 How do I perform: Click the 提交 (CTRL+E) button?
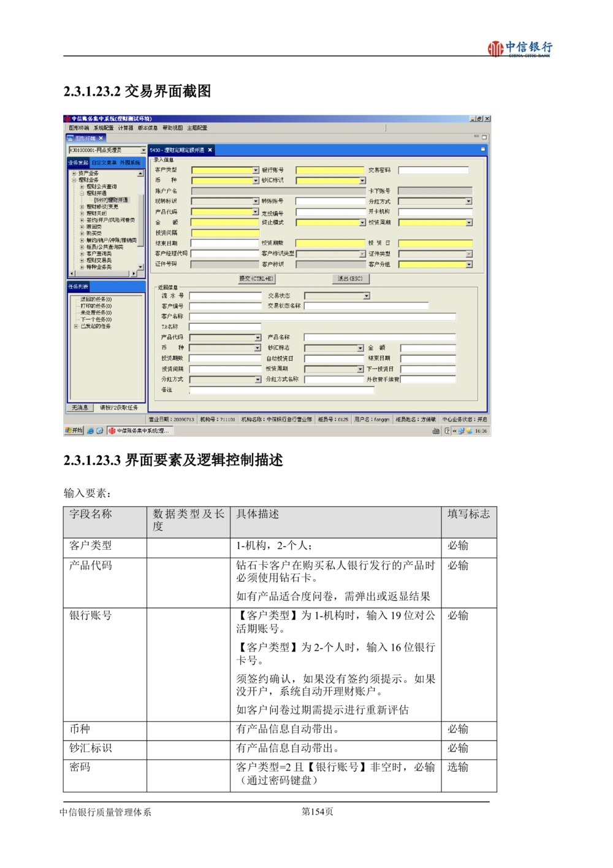pyautogui.click(x=256, y=278)
